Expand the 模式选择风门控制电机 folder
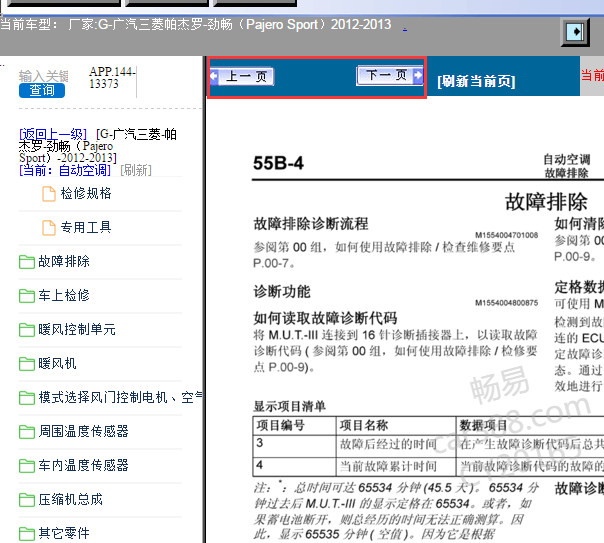 120,397
